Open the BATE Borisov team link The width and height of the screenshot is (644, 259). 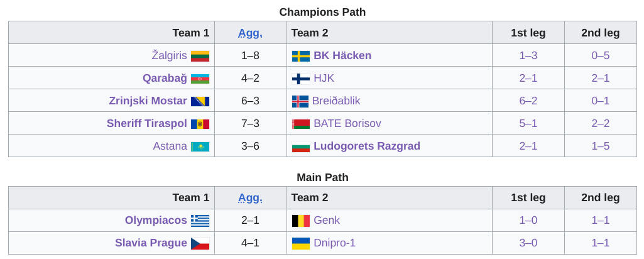tap(347, 123)
